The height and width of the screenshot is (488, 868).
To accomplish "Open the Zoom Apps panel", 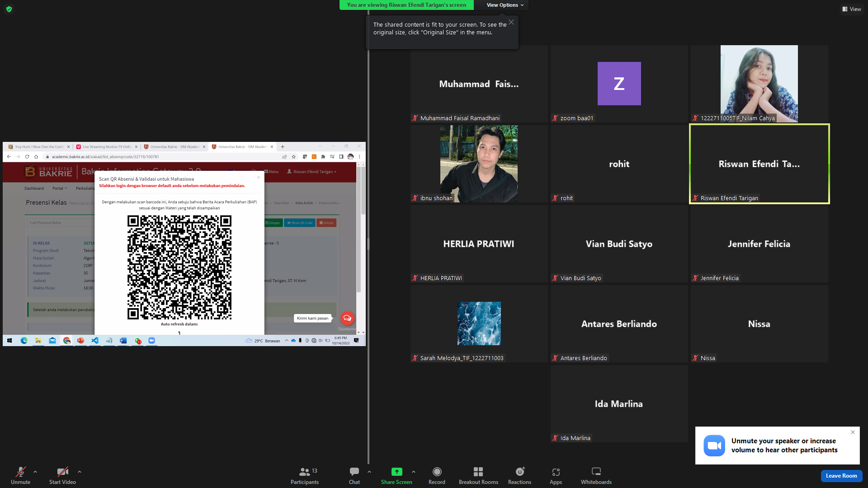I will [556, 475].
